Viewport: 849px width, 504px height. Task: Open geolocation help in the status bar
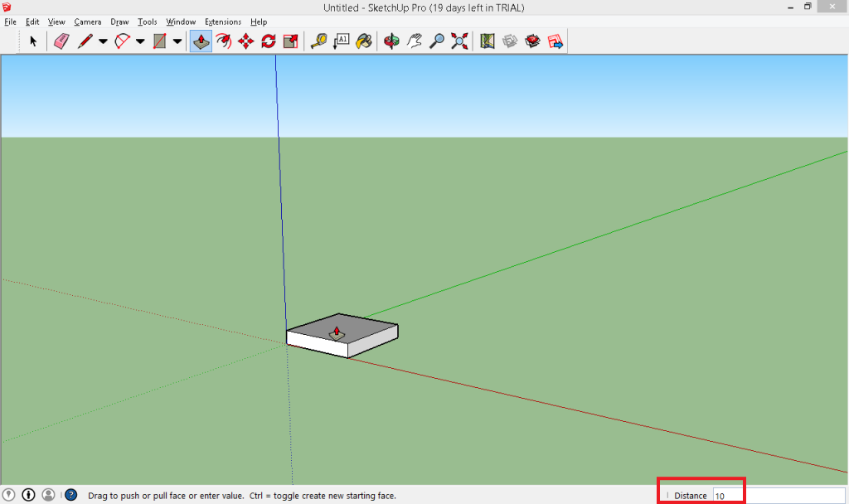click(x=8, y=493)
